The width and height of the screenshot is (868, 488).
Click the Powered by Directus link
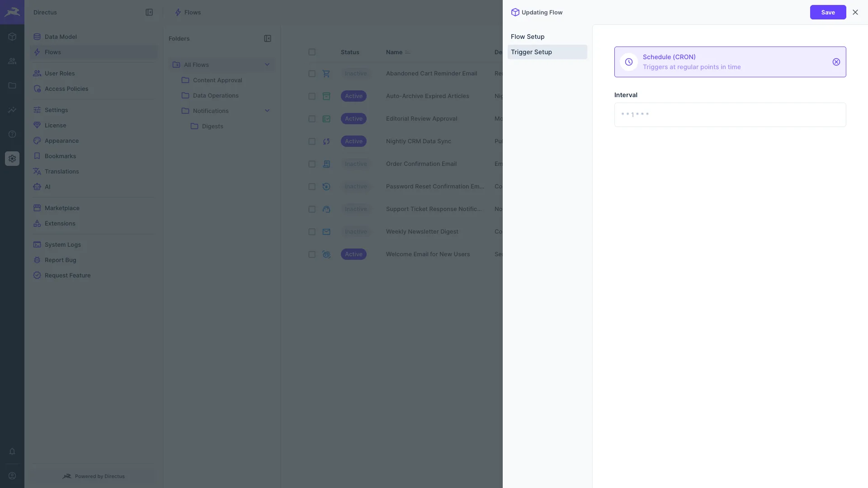(x=94, y=476)
